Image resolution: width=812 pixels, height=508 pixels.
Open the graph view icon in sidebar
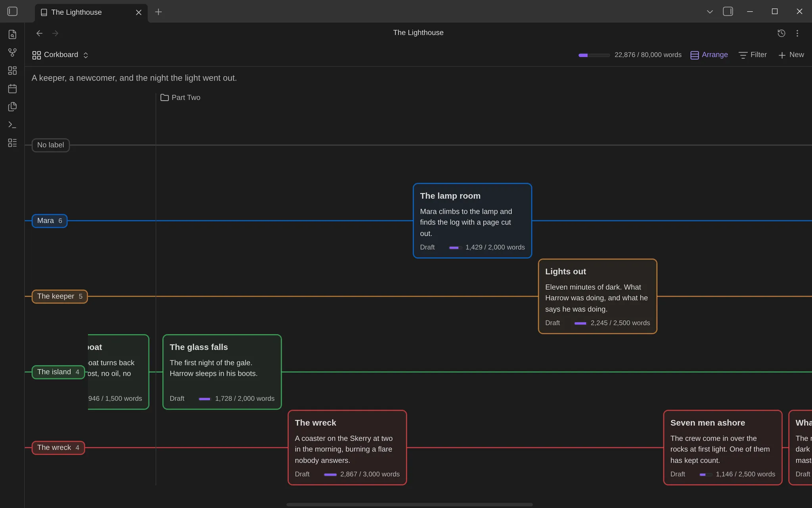pyautogui.click(x=12, y=52)
